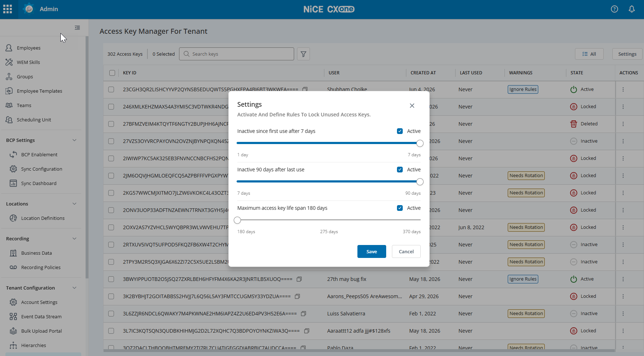Open Location Definitions in sidebar
The height and width of the screenshot is (356, 644).
[x=43, y=218]
